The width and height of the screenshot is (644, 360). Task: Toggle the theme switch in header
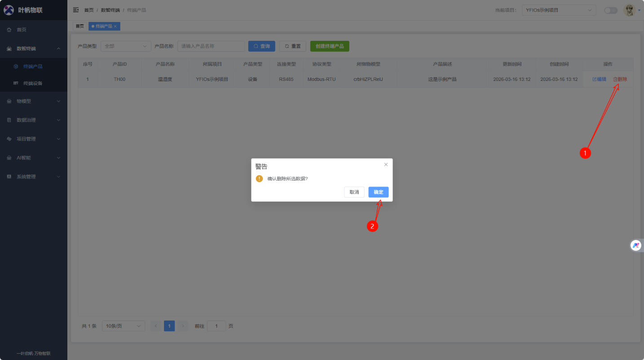pyautogui.click(x=610, y=10)
